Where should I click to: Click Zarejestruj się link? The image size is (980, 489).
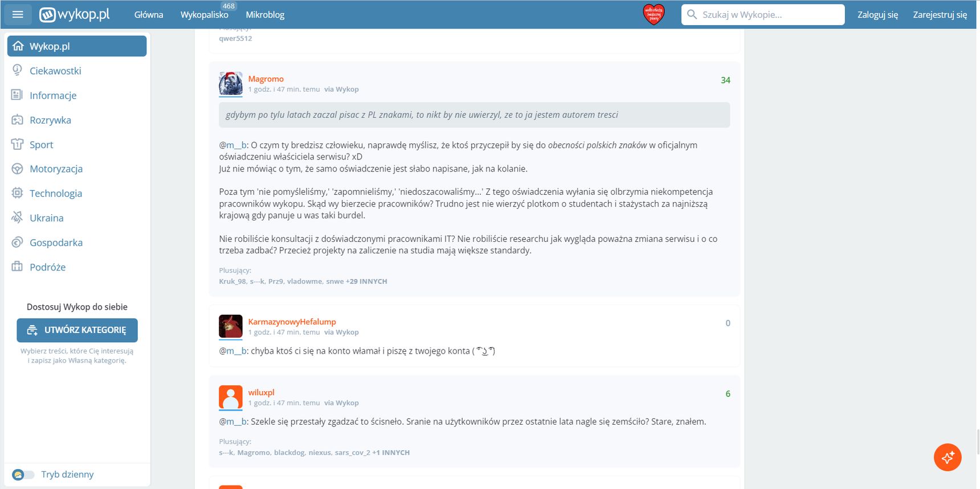coord(940,15)
